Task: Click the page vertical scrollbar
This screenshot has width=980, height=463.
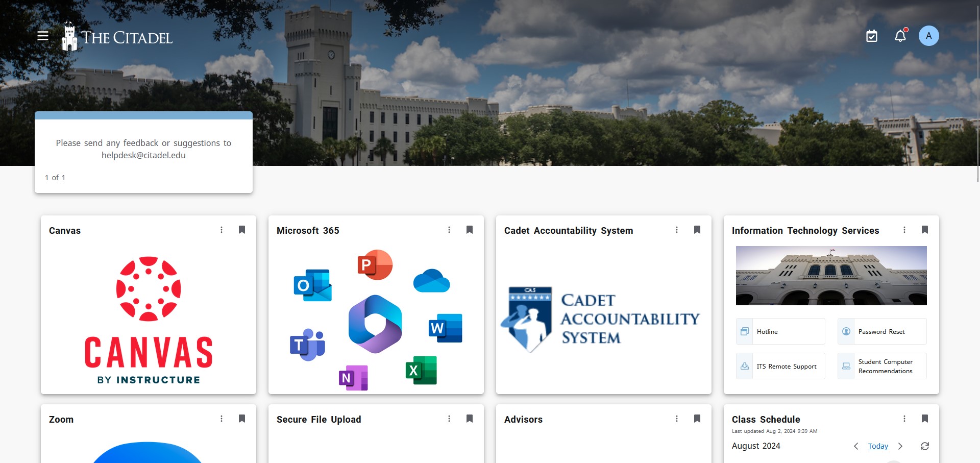Action: click(977, 92)
